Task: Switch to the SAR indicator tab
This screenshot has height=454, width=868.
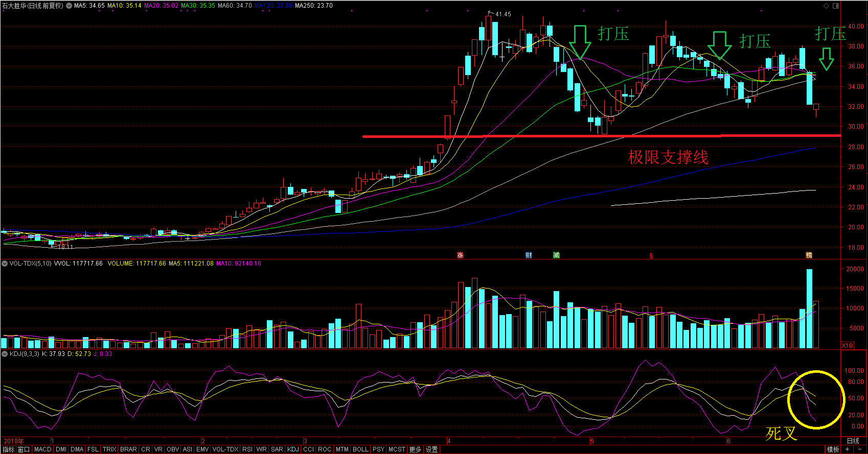Action: [x=277, y=449]
